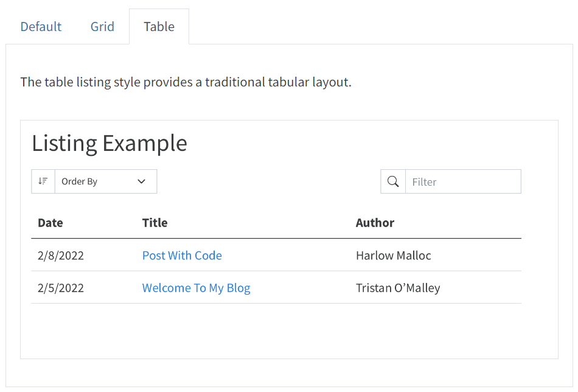
Task: Click the table listing style description text
Action: pyautogui.click(x=186, y=82)
